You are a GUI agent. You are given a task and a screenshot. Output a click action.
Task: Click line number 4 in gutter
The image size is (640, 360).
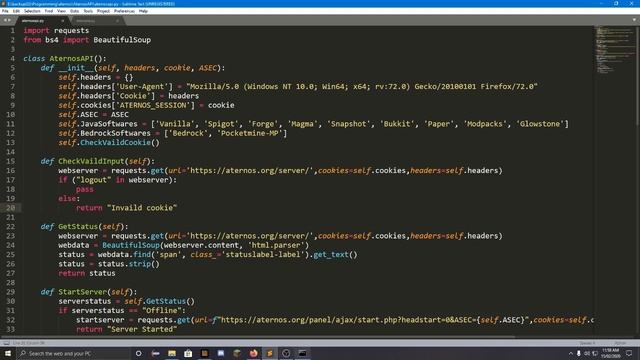[13, 58]
